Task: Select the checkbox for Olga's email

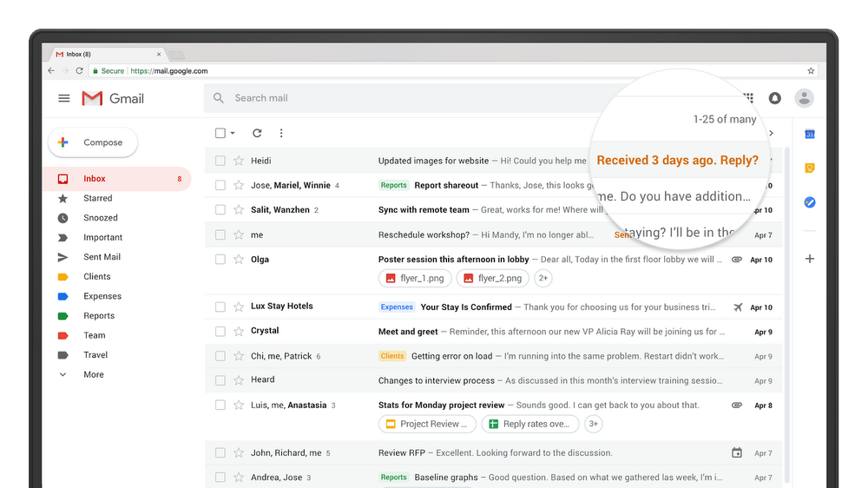Action: click(220, 260)
